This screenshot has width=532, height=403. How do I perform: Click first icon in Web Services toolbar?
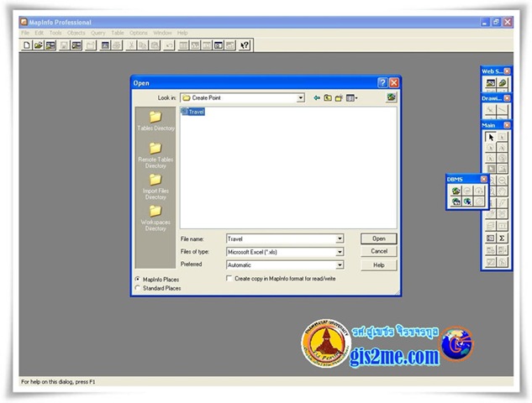click(x=490, y=83)
